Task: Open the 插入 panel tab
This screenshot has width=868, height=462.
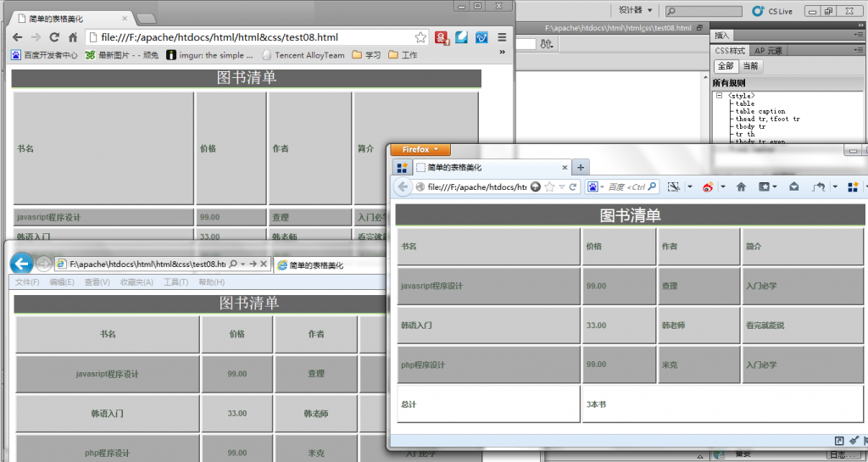Action: tap(721, 36)
